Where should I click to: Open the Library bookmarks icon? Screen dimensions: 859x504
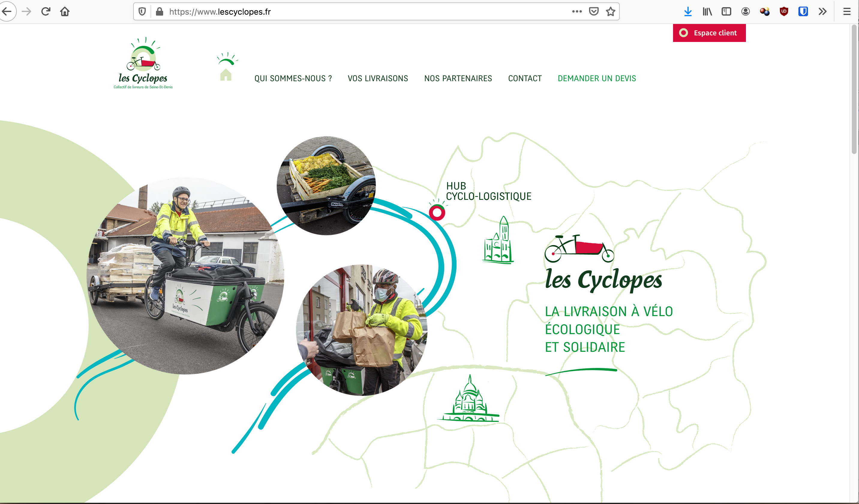pyautogui.click(x=707, y=12)
